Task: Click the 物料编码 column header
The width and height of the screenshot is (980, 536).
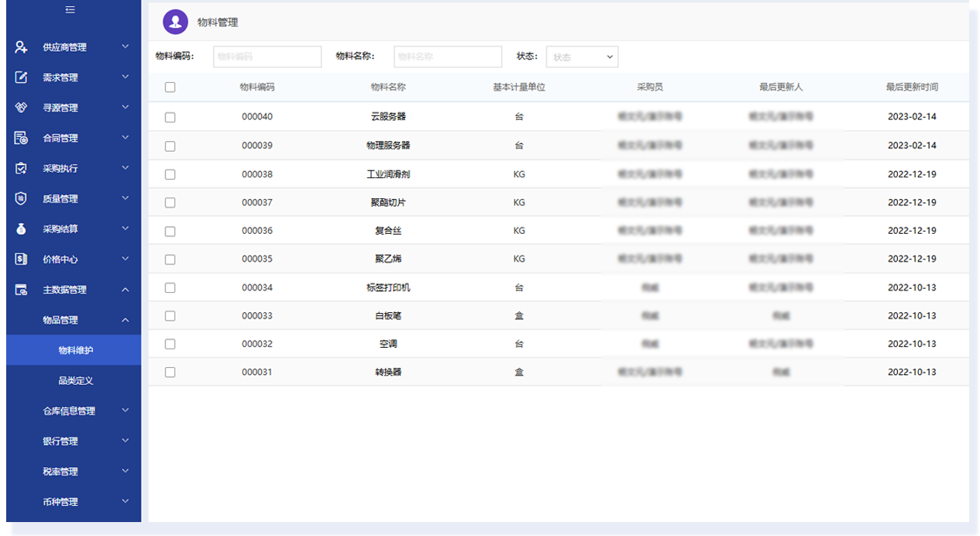Action: (x=257, y=88)
